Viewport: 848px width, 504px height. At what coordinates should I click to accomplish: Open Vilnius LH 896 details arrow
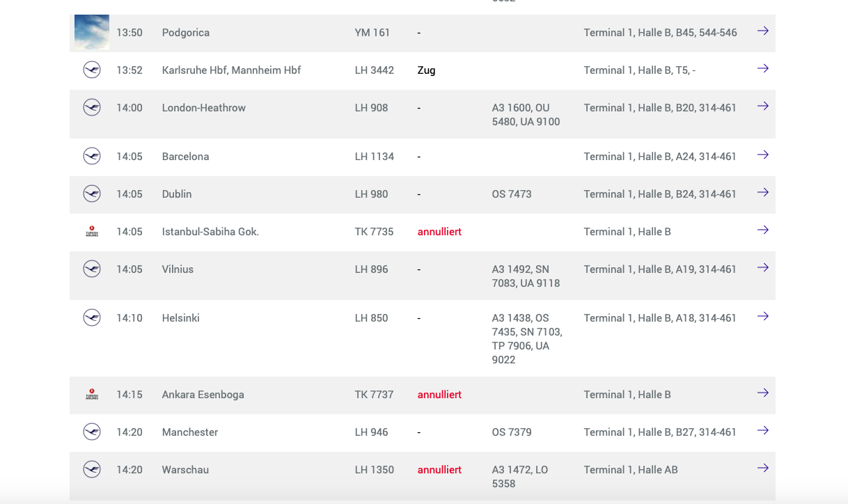point(763,268)
